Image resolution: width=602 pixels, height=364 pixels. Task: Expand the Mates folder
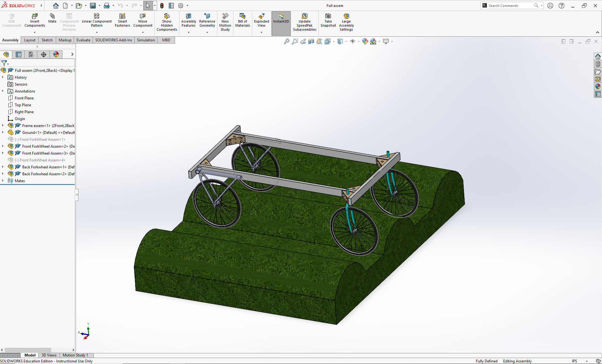pyautogui.click(x=3, y=181)
